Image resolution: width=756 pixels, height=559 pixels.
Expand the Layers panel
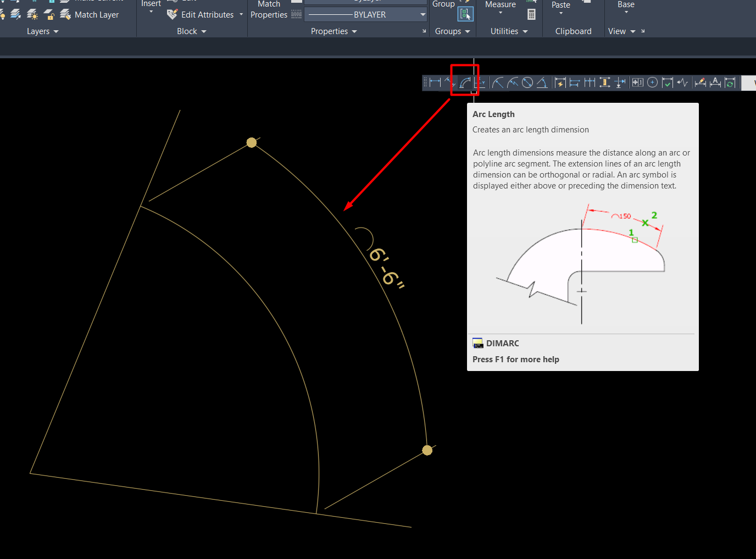43,31
